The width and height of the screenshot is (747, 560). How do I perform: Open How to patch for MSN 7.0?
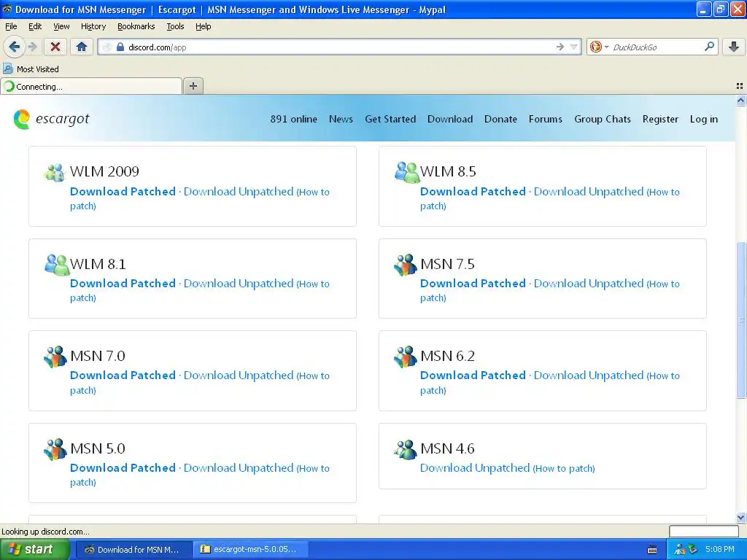(x=312, y=376)
